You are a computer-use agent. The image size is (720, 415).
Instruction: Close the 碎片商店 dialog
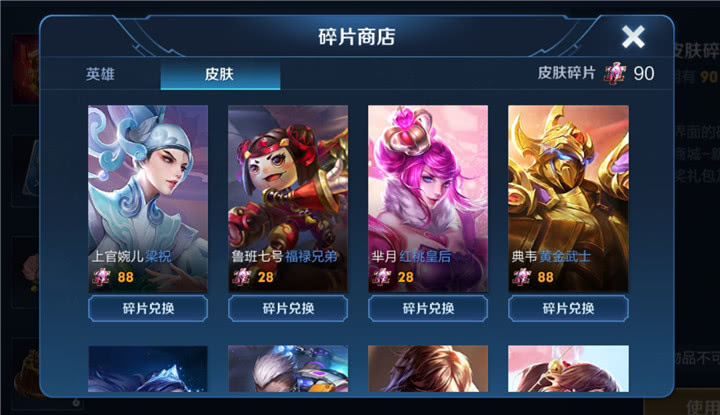click(633, 37)
